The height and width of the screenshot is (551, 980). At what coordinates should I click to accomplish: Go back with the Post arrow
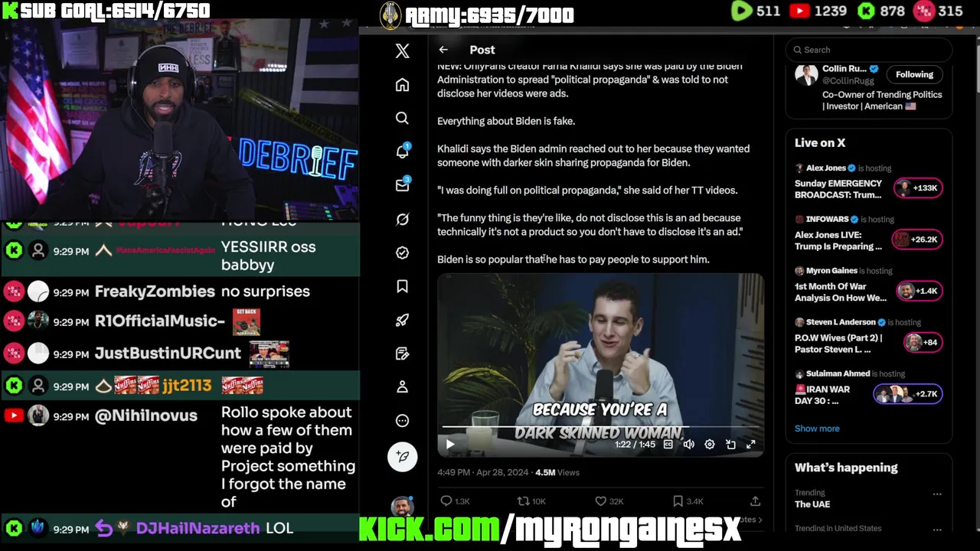(x=443, y=50)
